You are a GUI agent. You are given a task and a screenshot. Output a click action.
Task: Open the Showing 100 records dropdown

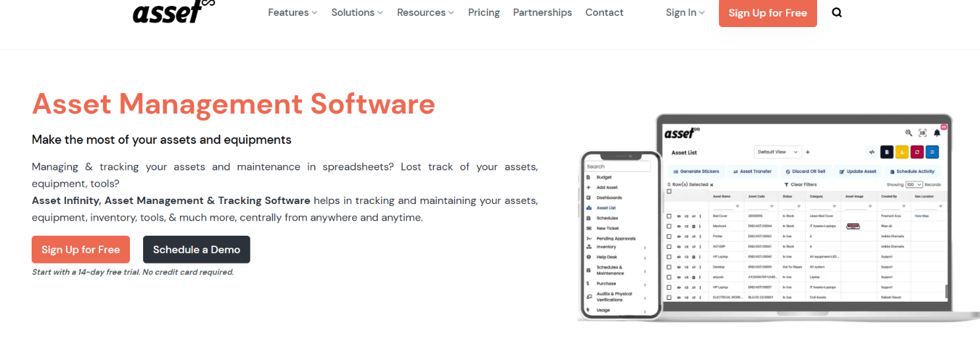pyautogui.click(x=914, y=185)
